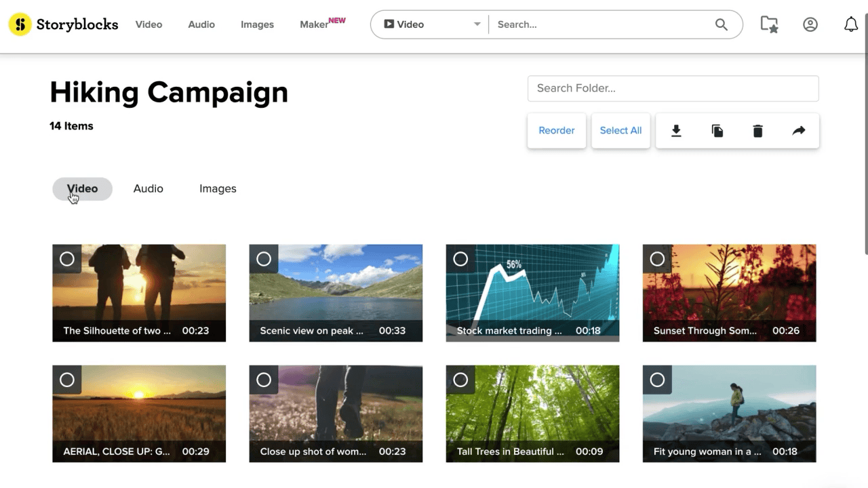Click the search magnifier icon

click(722, 24)
